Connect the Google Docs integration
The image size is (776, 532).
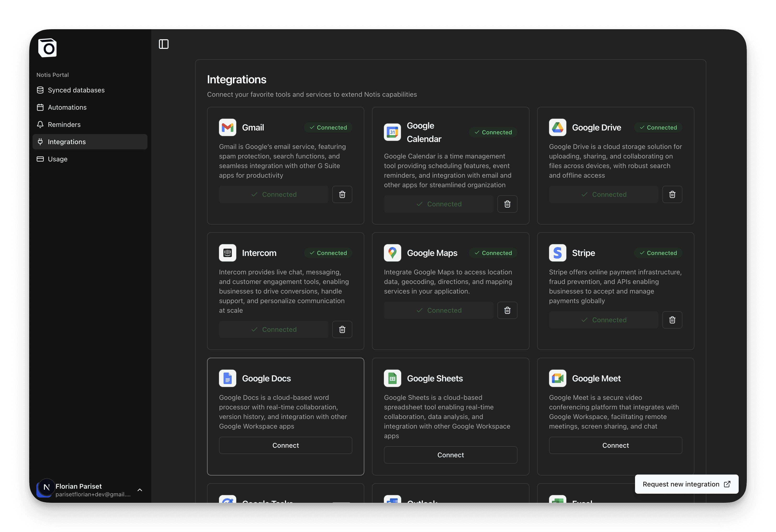pyautogui.click(x=286, y=445)
